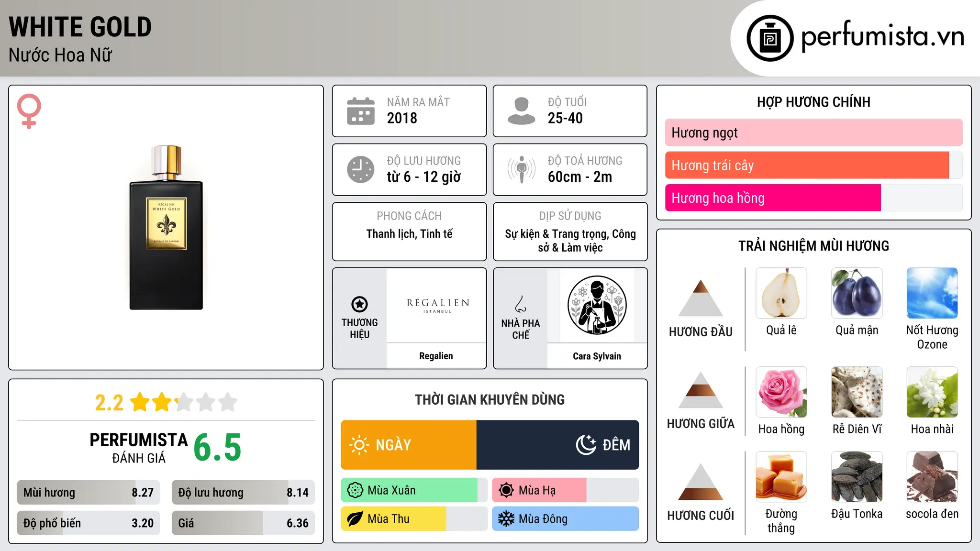Click the perfumista.vn site name
The width and height of the screenshot is (980, 551).
point(883,36)
